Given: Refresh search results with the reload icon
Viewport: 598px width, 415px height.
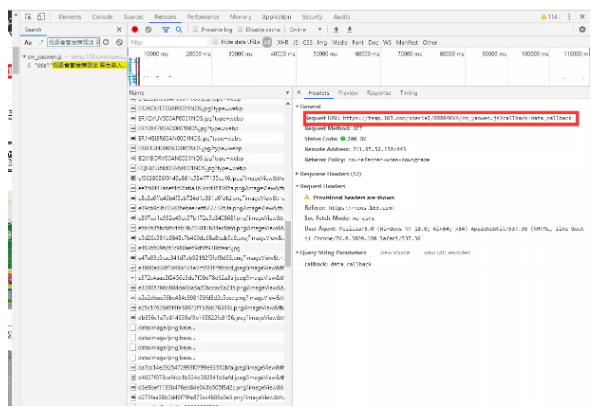Looking at the screenshot, I should point(106,42).
